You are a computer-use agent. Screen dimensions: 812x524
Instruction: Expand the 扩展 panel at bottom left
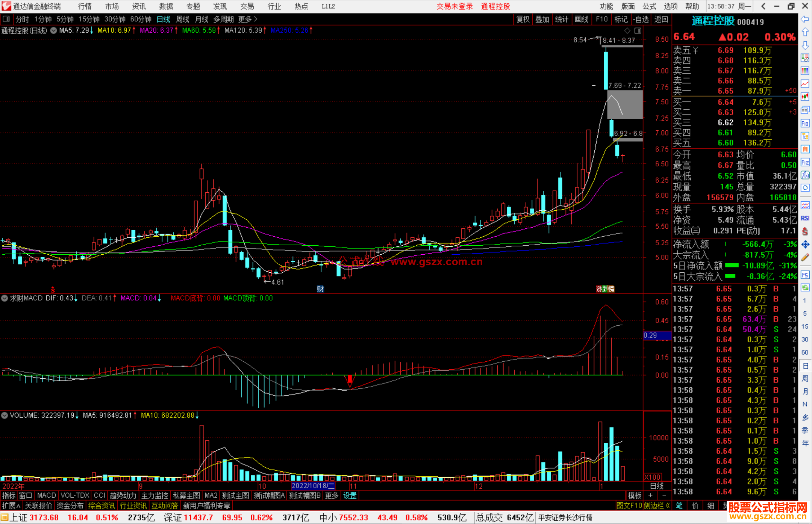(x=11, y=506)
